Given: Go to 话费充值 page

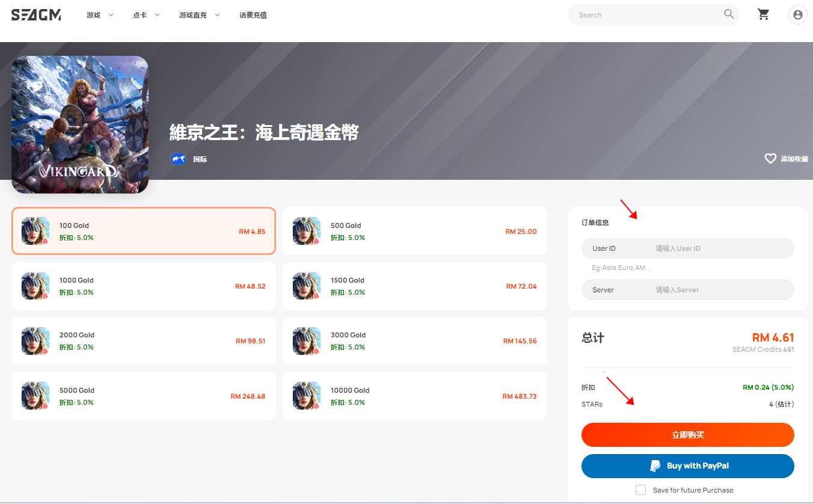Looking at the screenshot, I should pyautogui.click(x=253, y=15).
